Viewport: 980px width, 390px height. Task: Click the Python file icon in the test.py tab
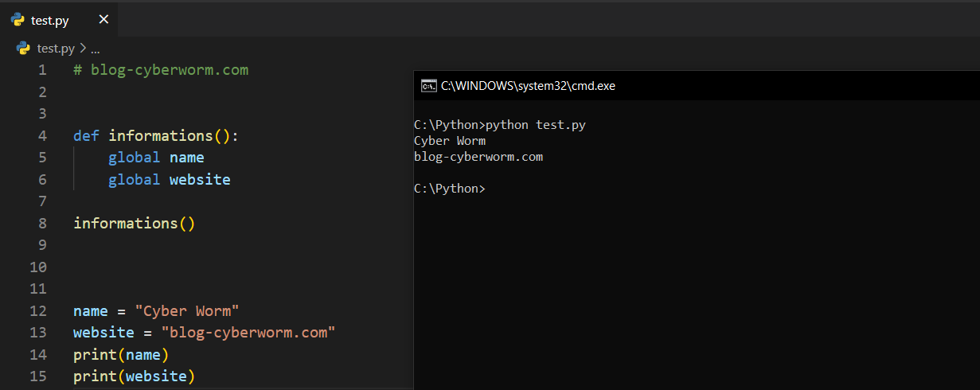(18, 20)
